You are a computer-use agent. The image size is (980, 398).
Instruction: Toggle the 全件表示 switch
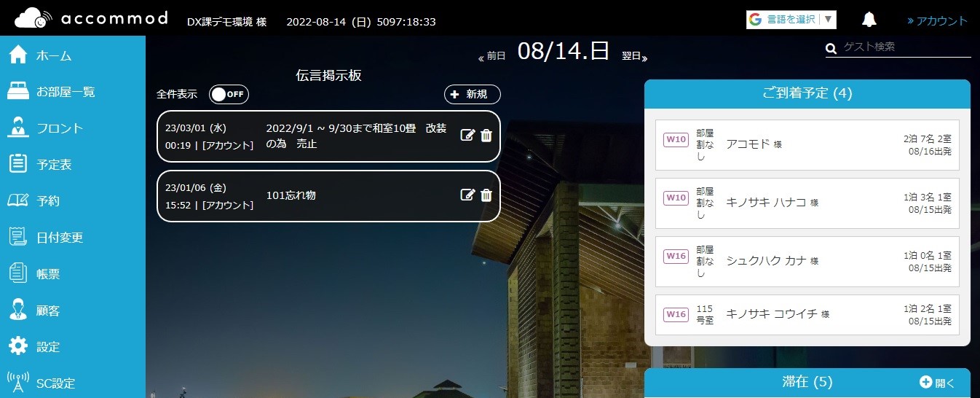pyautogui.click(x=229, y=95)
